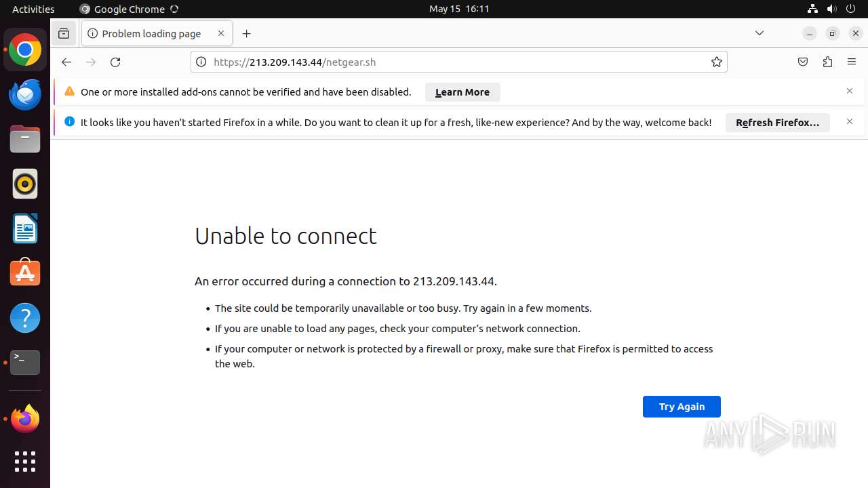Viewport: 868px width, 488px height.
Task: Save page to Pocket
Action: [803, 62]
